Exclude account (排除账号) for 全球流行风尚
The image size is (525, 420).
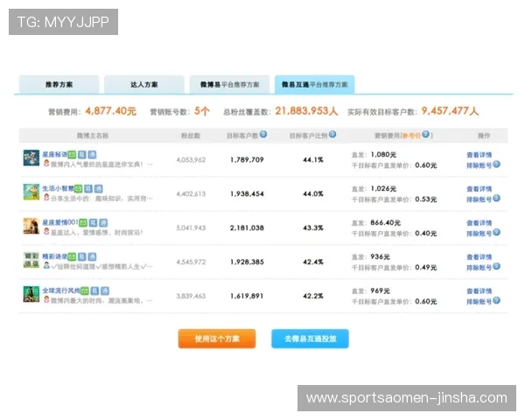[479, 301]
